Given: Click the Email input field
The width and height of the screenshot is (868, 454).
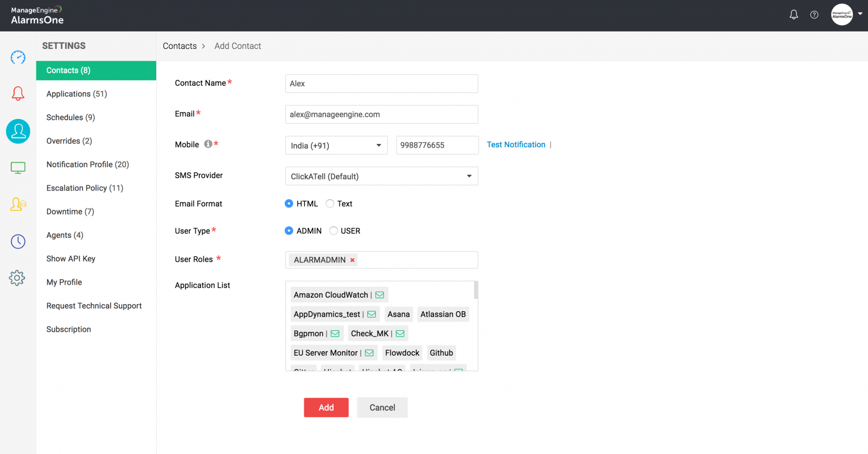Looking at the screenshot, I should [x=381, y=115].
